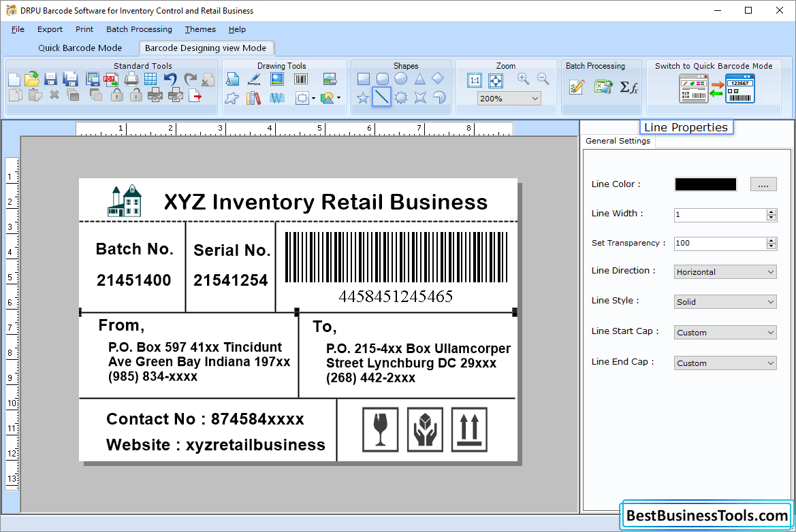This screenshot has width=796, height=532.
Task: Click the Line Width input field
Action: [x=720, y=214]
